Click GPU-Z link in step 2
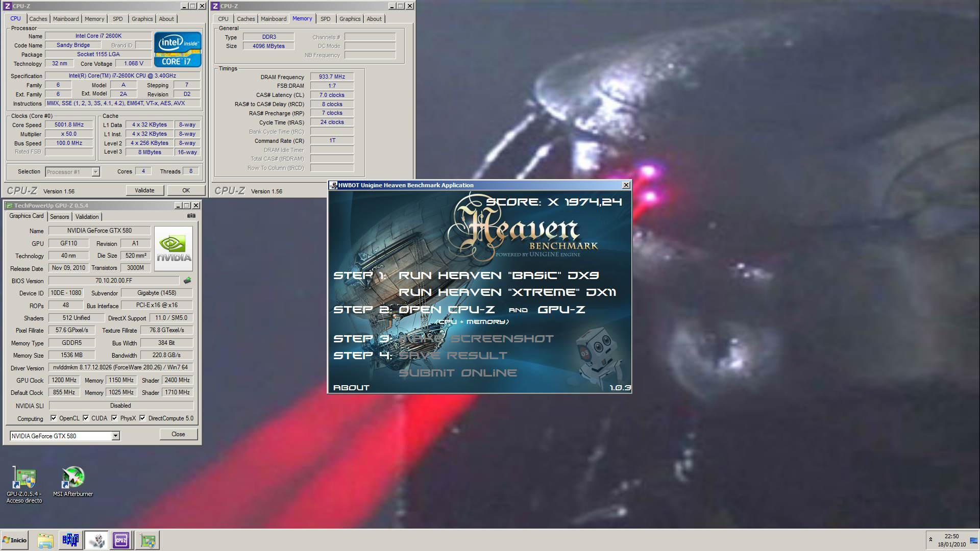The image size is (980, 551). point(561,310)
